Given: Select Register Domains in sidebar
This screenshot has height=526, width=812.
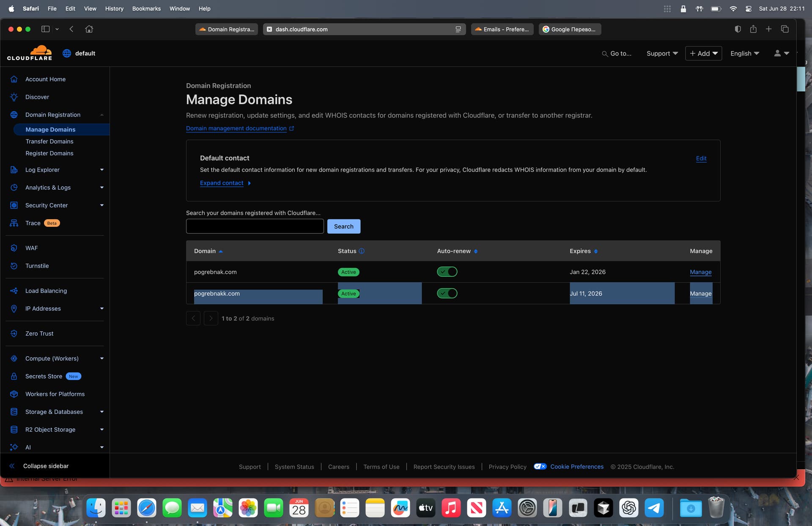Looking at the screenshot, I should 49,153.
